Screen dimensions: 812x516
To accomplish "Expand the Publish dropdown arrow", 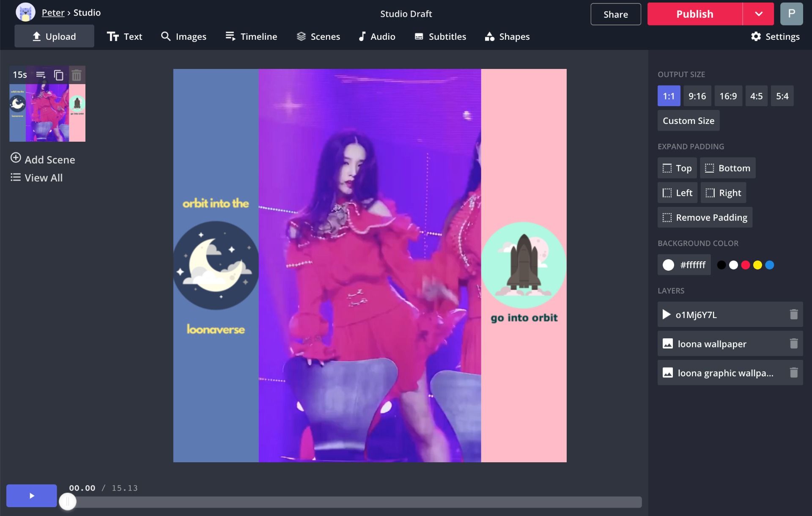I will click(x=758, y=14).
